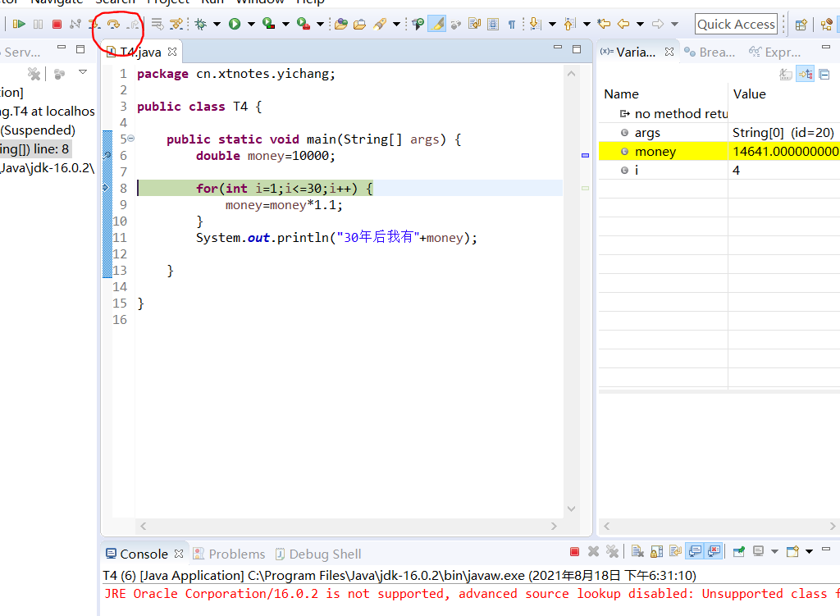Go to Next Annotation arrow icon
This screenshot has width=840, height=616.
[x=535, y=24]
